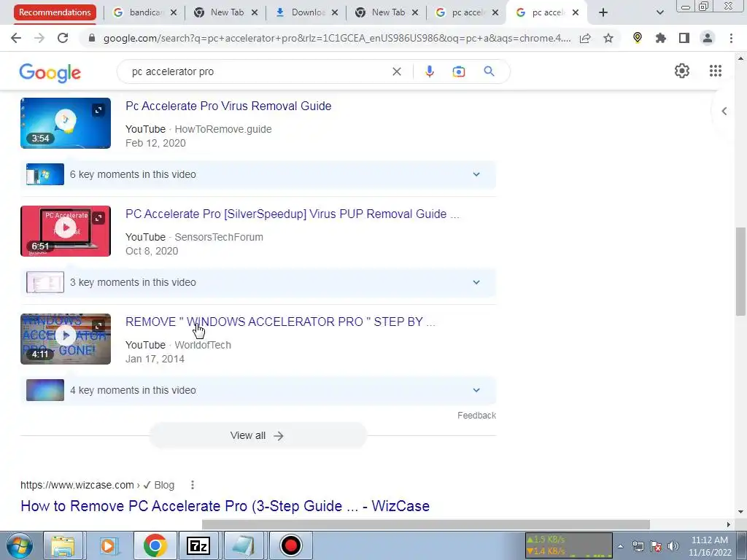Open 7-Zip from the taskbar
747x560 pixels.
click(198, 545)
